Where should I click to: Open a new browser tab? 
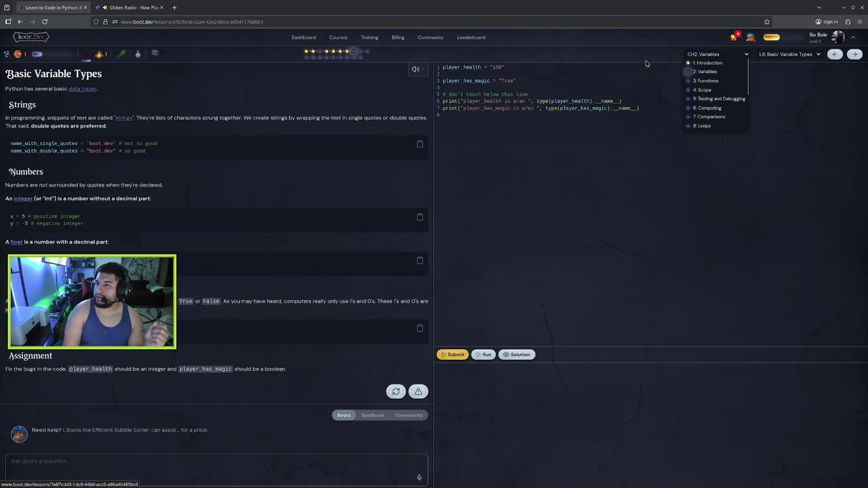point(174,7)
